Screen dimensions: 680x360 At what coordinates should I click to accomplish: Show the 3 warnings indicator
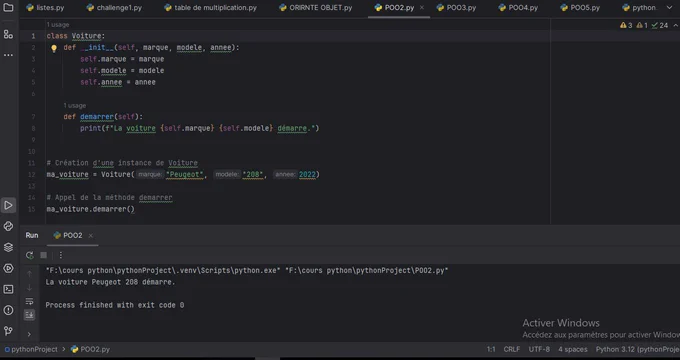pos(626,26)
